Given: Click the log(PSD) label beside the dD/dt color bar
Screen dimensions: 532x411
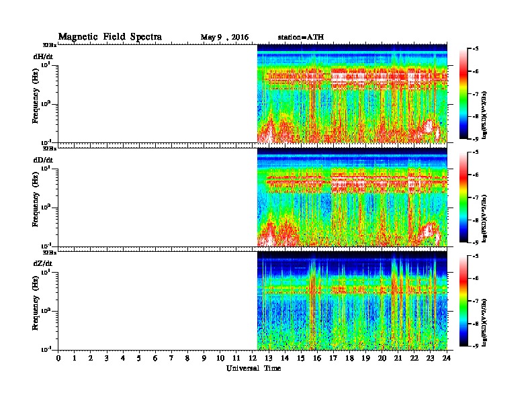Looking at the screenshot, I should [484, 218].
